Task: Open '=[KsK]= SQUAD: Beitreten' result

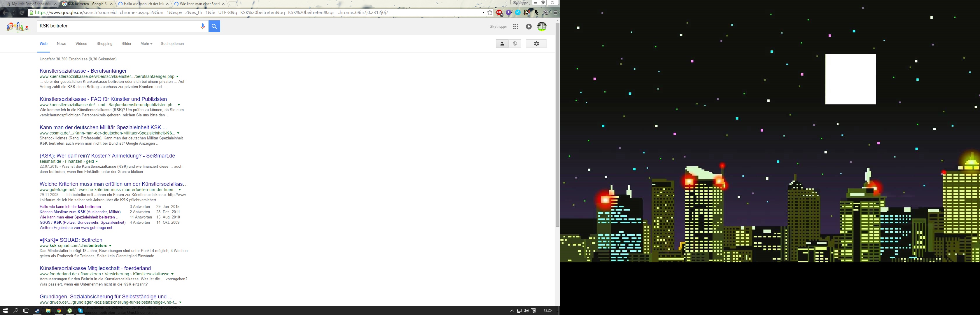Action: 71,240
